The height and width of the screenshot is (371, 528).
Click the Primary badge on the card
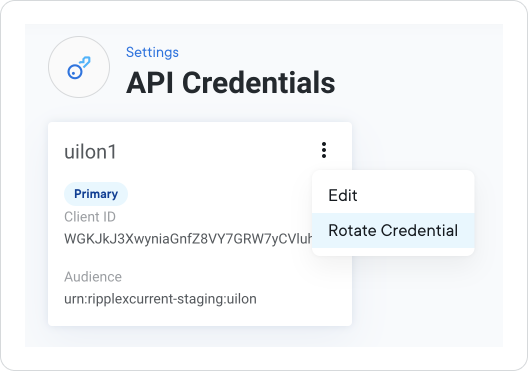point(96,194)
